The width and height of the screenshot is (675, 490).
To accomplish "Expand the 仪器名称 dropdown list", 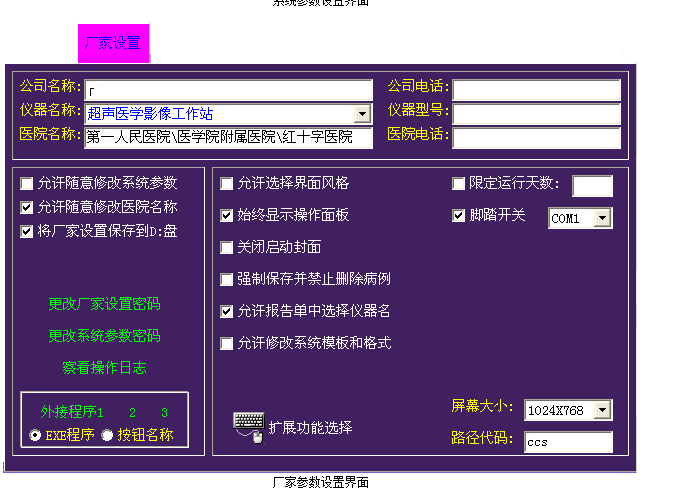I will (363, 114).
